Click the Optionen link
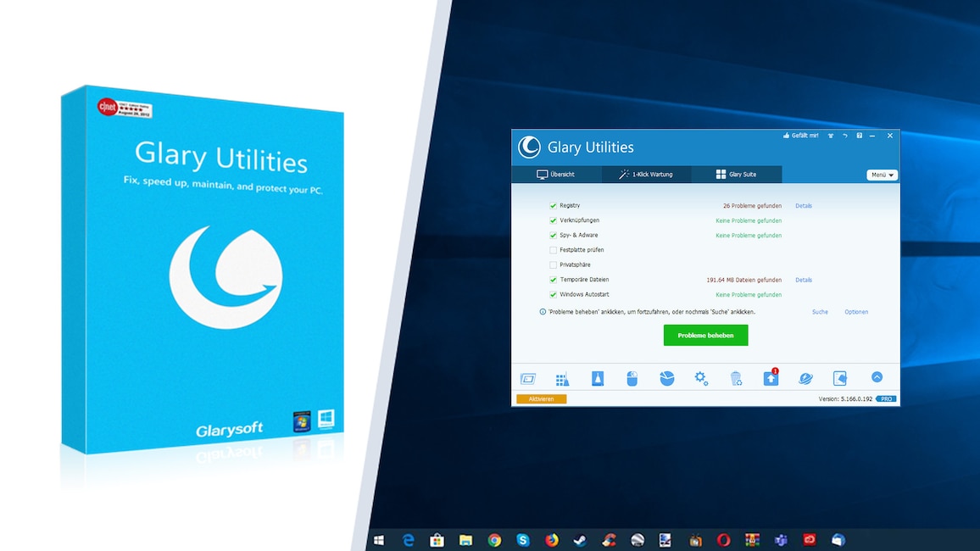The image size is (980, 551). click(856, 312)
